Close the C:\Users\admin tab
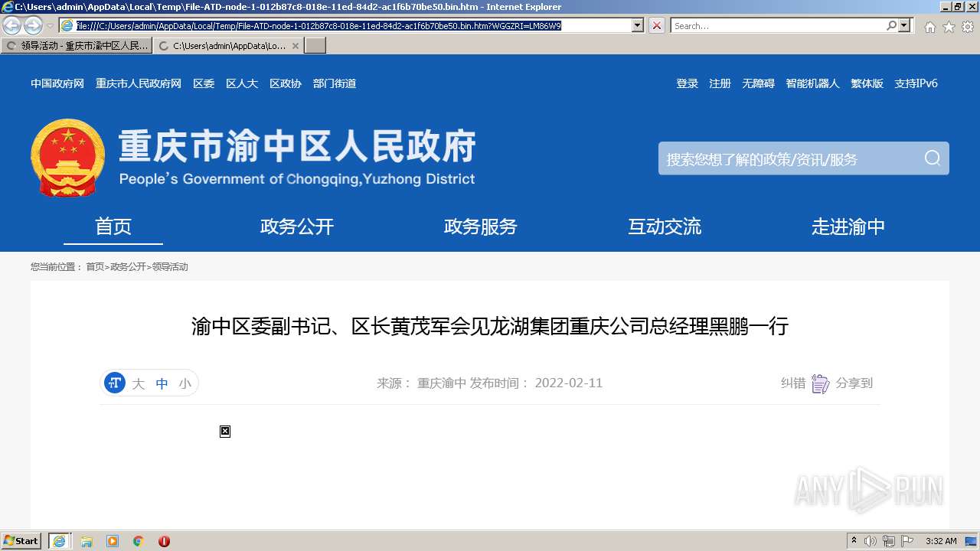 click(296, 46)
